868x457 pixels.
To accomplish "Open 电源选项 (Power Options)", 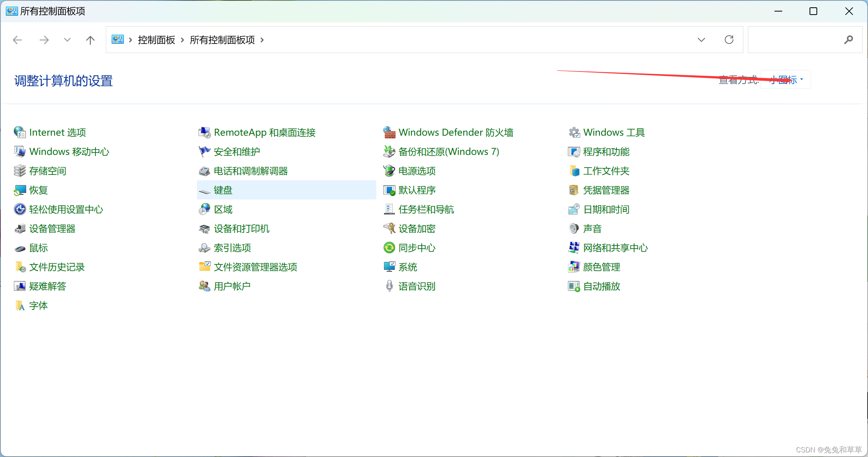I will (x=417, y=171).
